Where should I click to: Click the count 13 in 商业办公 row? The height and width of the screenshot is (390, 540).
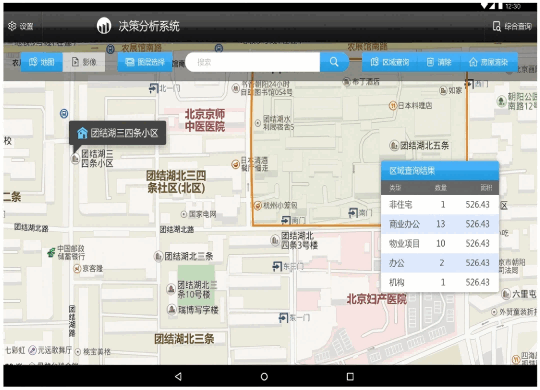coord(441,224)
